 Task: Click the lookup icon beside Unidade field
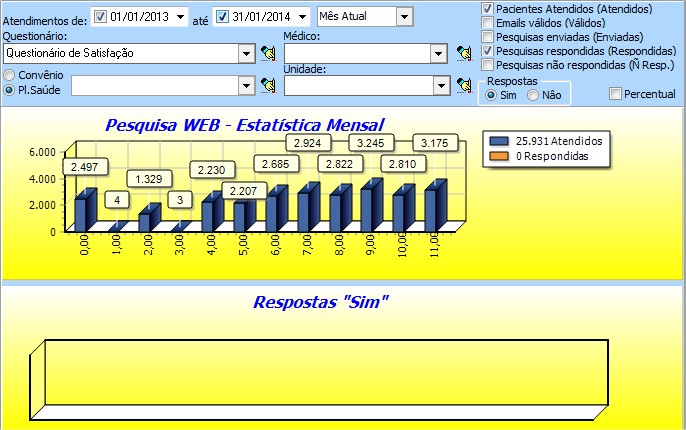[463, 86]
